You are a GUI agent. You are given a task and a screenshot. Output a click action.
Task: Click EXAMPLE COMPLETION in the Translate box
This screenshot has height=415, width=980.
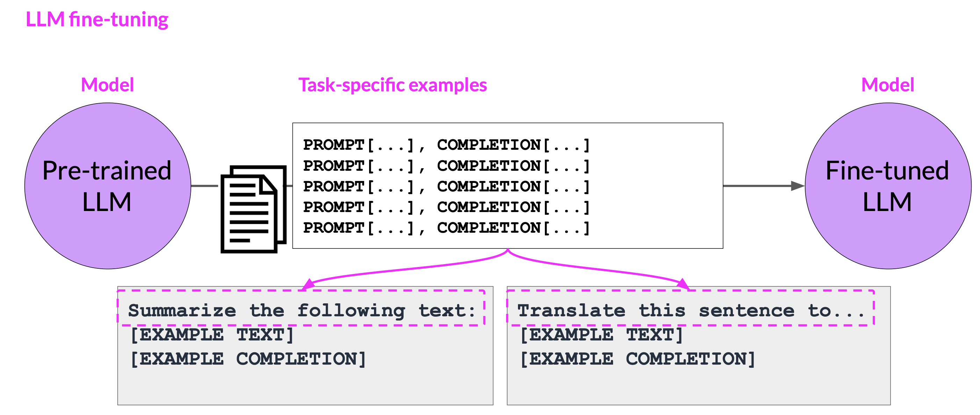click(x=637, y=359)
